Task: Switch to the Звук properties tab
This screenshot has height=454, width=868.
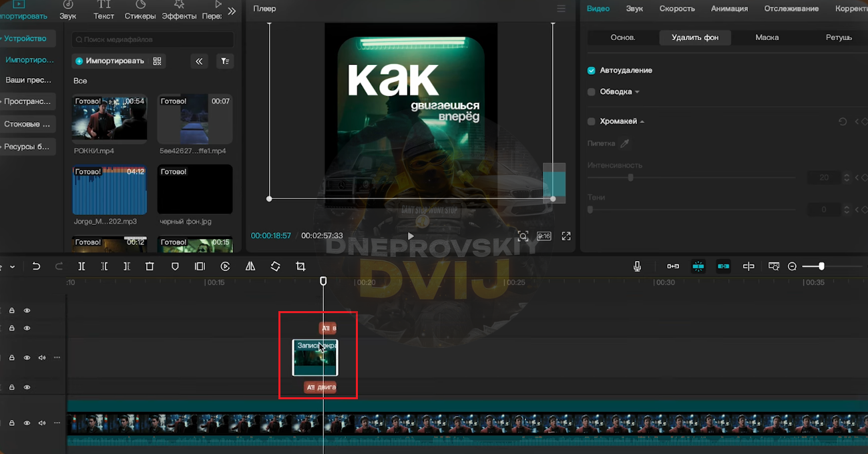Action: (x=634, y=9)
